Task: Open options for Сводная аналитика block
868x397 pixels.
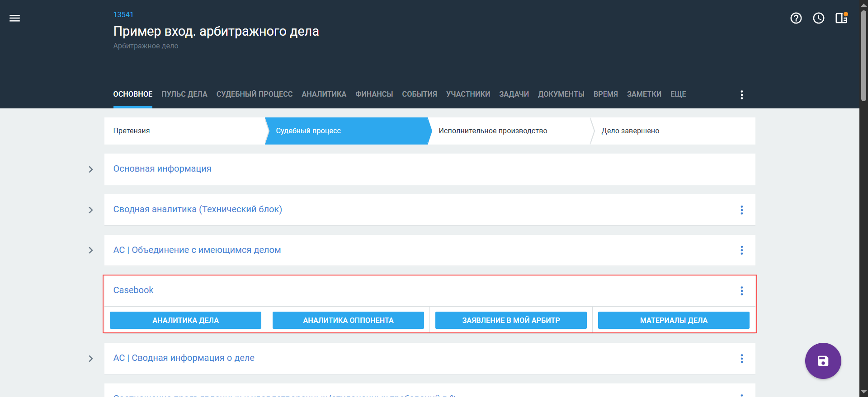Action: (x=741, y=210)
